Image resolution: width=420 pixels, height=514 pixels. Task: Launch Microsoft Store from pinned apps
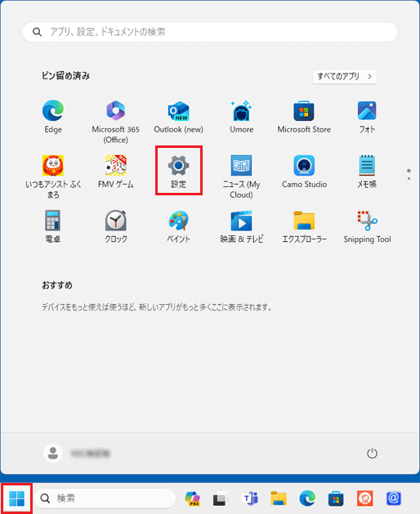click(304, 116)
